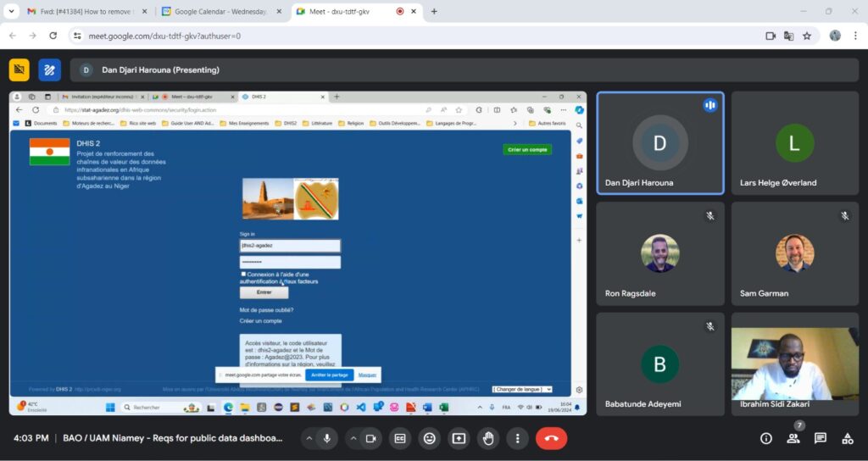The width and height of the screenshot is (868, 461).
Task: Click Créer un compte link below login
Action: (261, 321)
